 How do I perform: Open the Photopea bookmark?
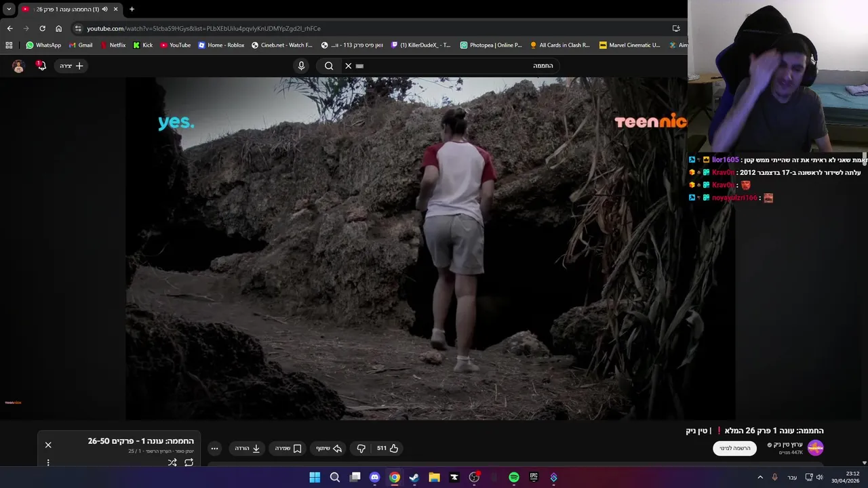[x=491, y=45]
